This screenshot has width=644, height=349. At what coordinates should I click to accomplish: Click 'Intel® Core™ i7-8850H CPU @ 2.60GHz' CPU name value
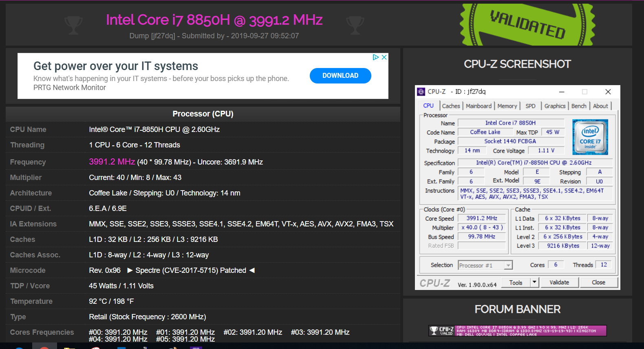(154, 130)
